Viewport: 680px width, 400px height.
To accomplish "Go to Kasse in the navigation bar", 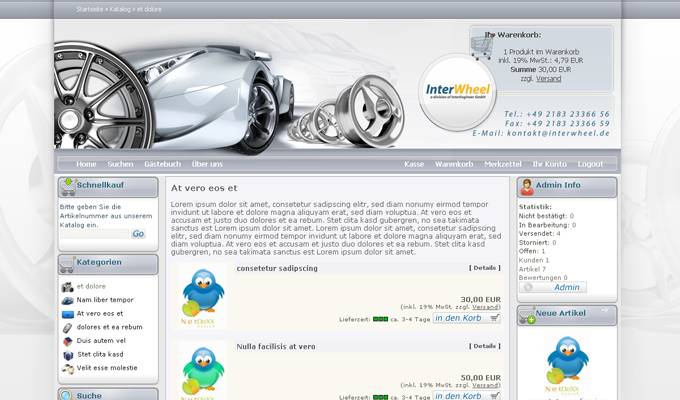I will click(414, 164).
